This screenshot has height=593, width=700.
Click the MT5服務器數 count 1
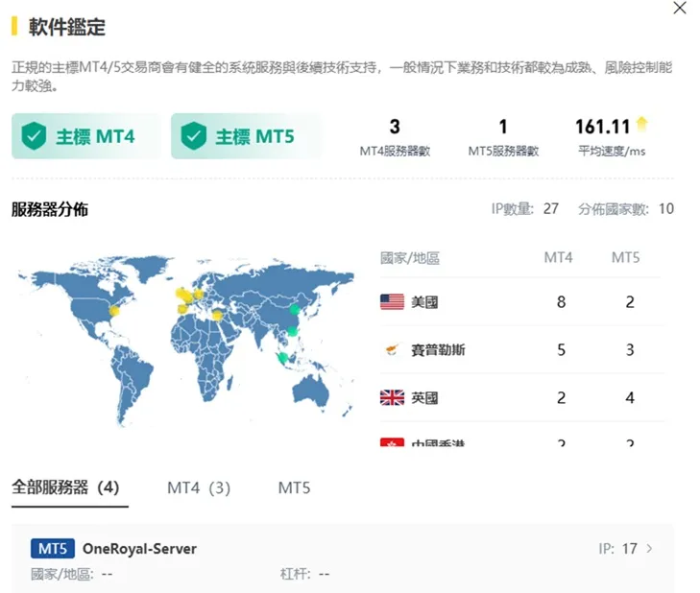[x=503, y=127]
